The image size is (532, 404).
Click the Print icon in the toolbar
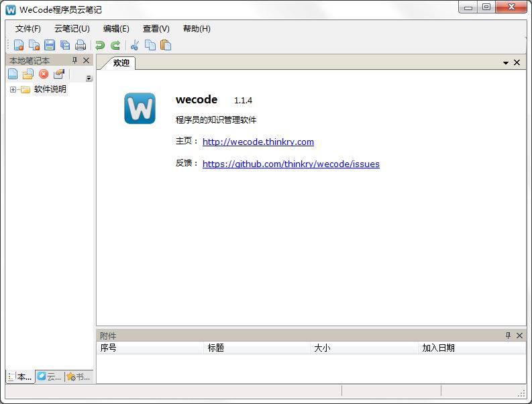81,46
